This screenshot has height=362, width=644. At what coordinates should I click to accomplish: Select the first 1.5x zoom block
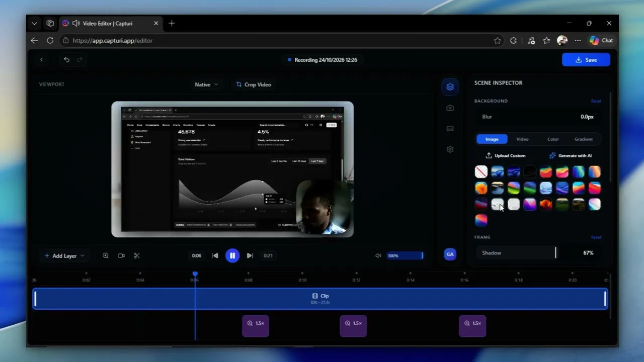pyautogui.click(x=256, y=325)
